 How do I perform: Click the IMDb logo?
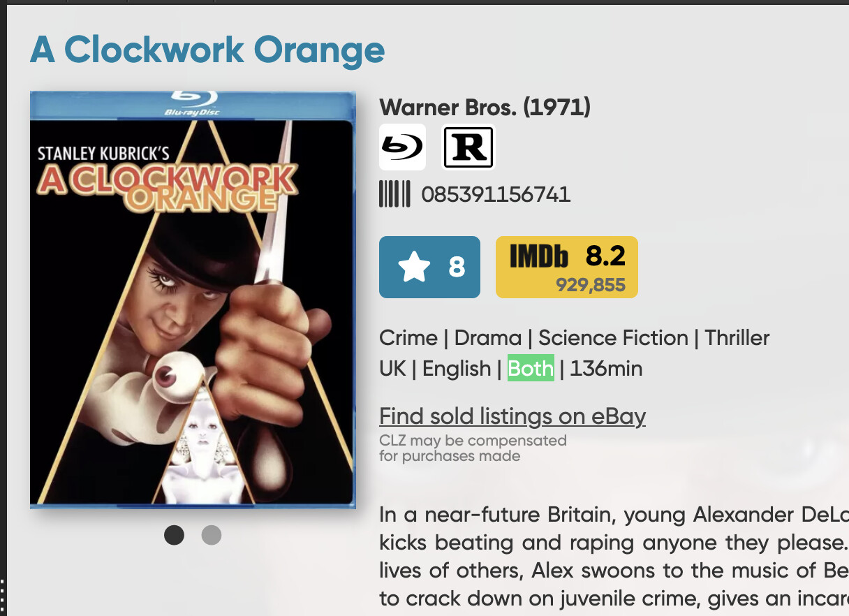(539, 257)
